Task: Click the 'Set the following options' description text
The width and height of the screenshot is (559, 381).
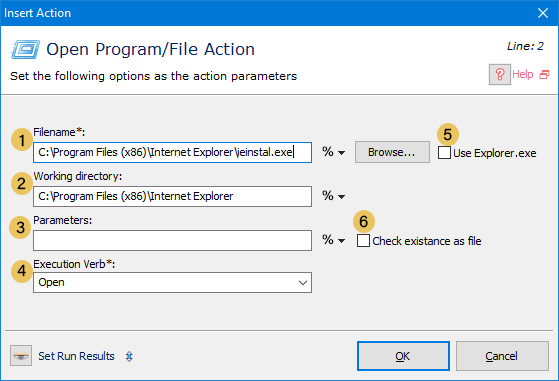Action: click(153, 76)
